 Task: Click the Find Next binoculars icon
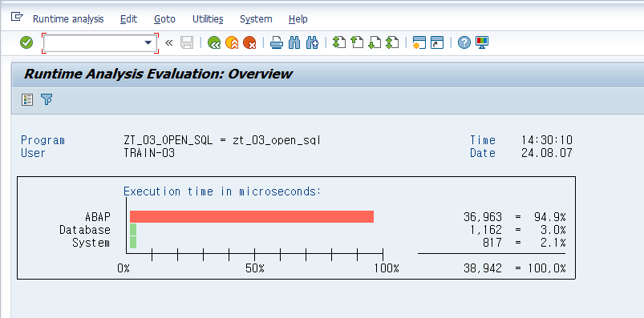312,42
